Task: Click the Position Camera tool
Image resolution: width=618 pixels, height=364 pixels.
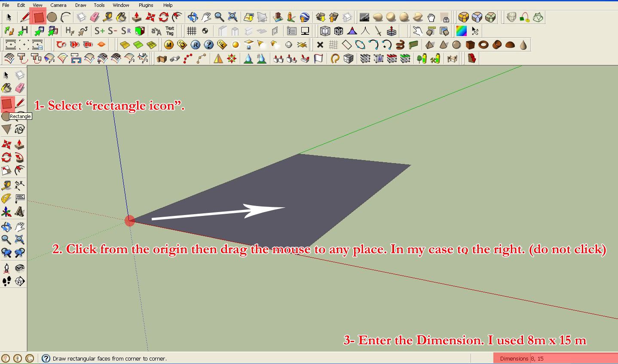Action: click(x=6, y=268)
